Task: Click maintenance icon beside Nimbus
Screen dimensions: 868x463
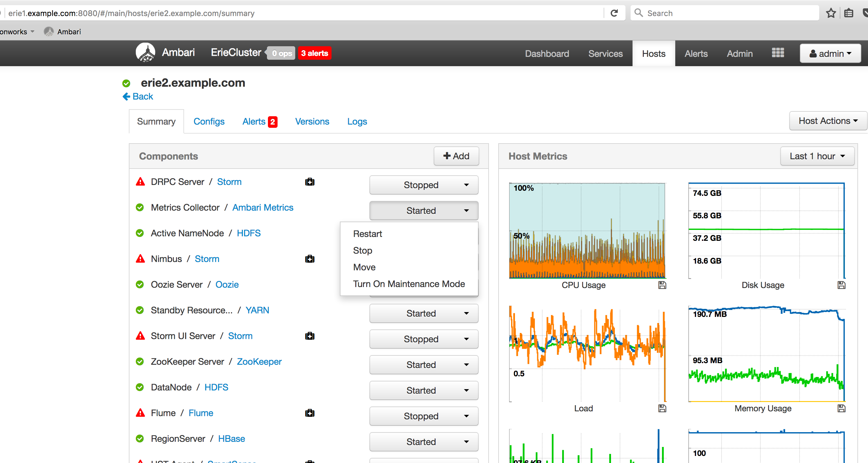Action: coord(310,259)
